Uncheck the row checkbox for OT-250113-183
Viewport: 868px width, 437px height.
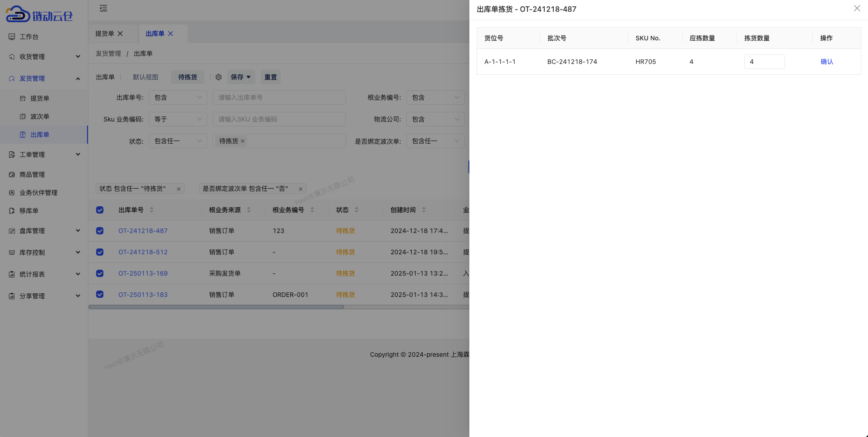[x=100, y=294]
